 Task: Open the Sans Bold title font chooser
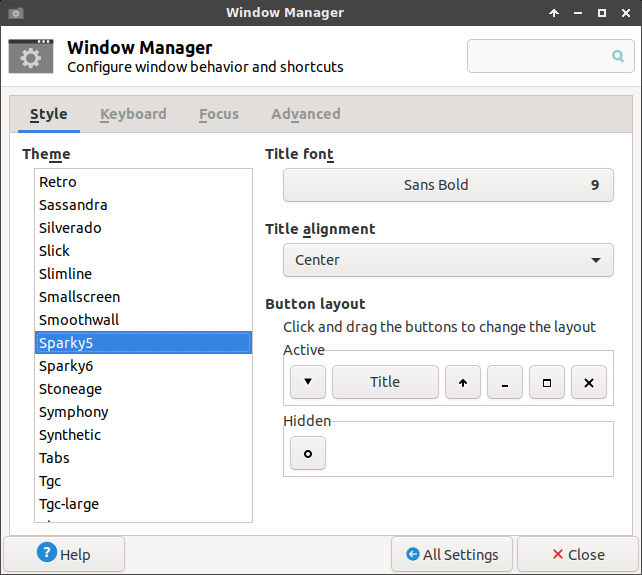tap(448, 185)
